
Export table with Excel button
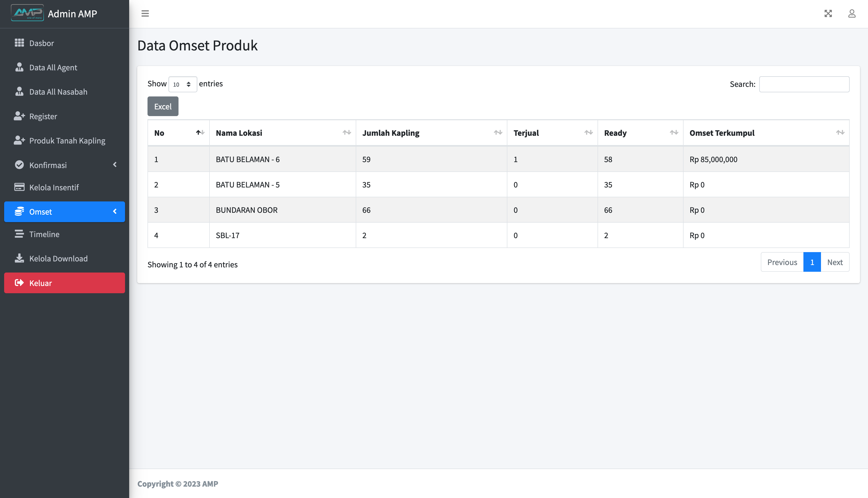click(163, 106)
